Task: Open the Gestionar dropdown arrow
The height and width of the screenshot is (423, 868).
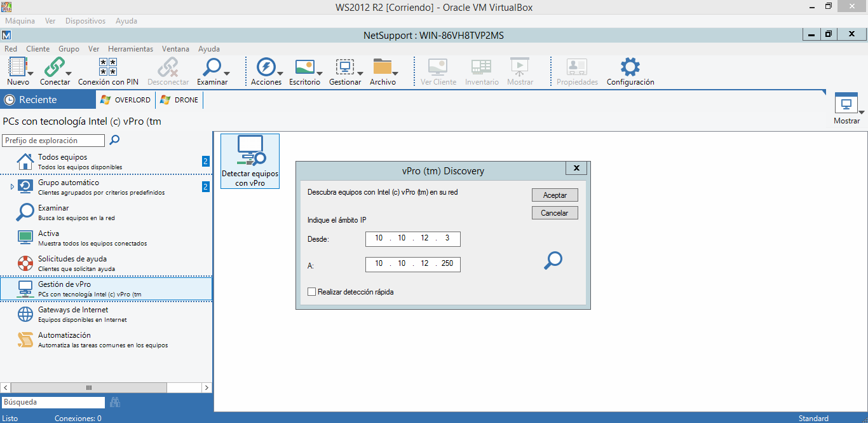Action: tap(360, 73)
